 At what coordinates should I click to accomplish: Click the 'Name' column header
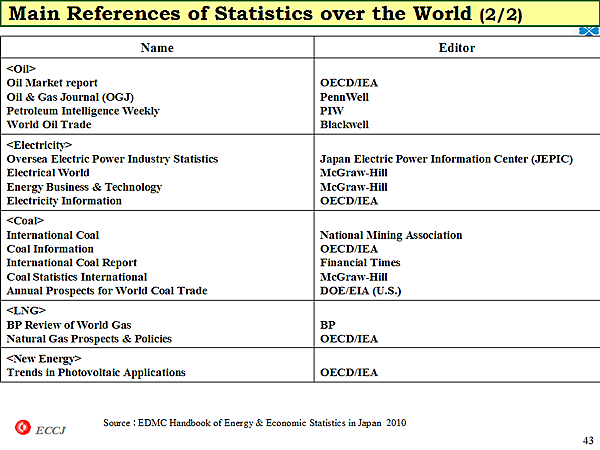click(157, 48)
